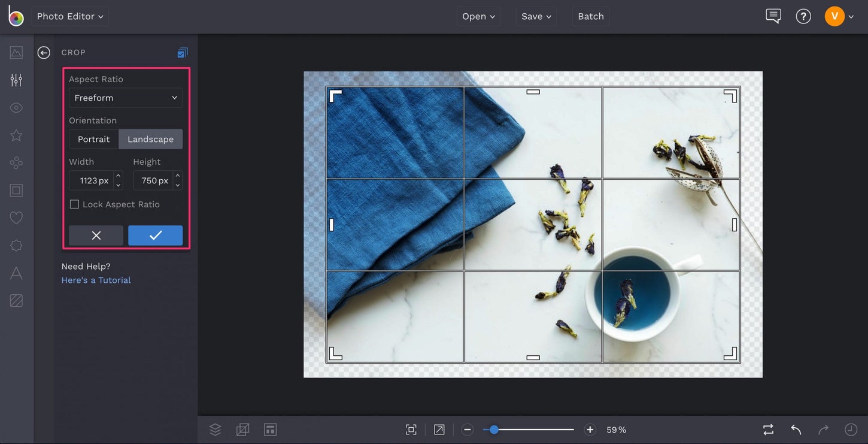The width and height of the screenshot is (868, 444).
Task: Open the Save dropdown menu
Action: (536, 16)
